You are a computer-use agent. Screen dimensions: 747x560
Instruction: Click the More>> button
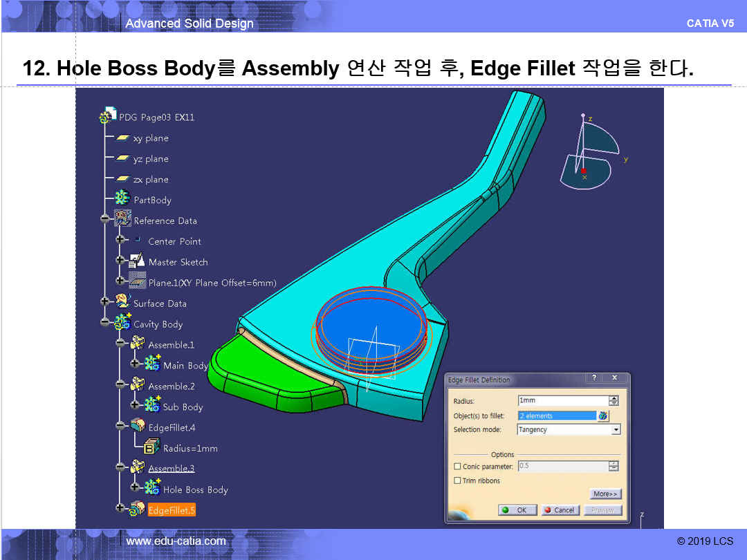605,494
